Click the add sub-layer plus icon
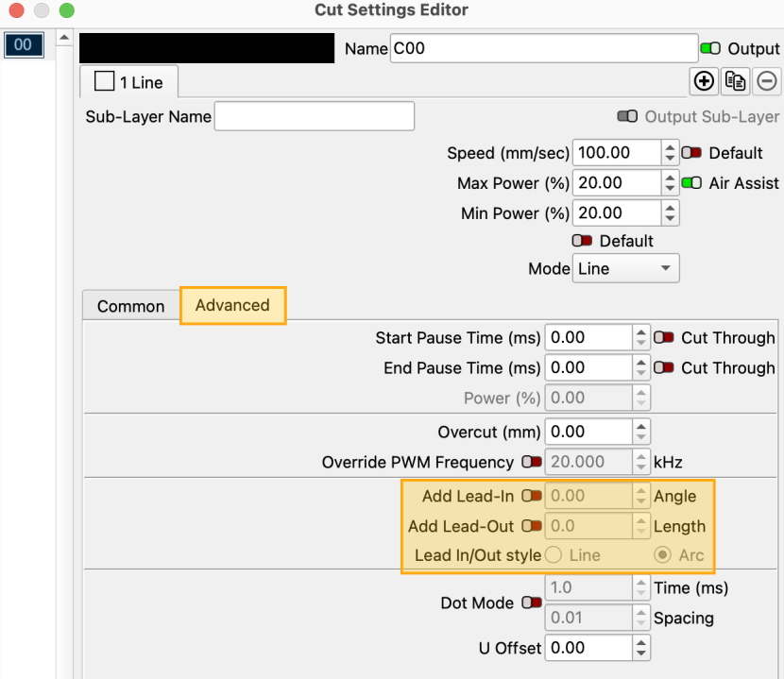This screenshot has width=784, height=679. 704,82
